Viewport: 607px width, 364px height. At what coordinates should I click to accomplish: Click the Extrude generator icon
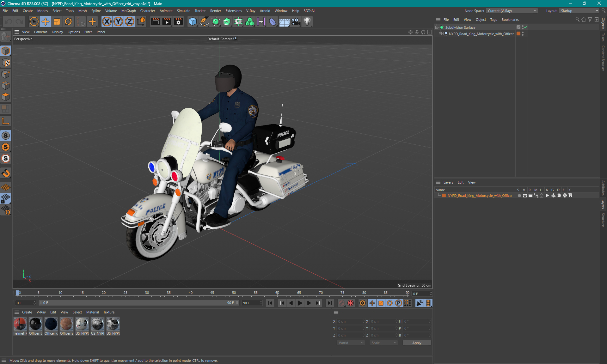pos(227,21)
